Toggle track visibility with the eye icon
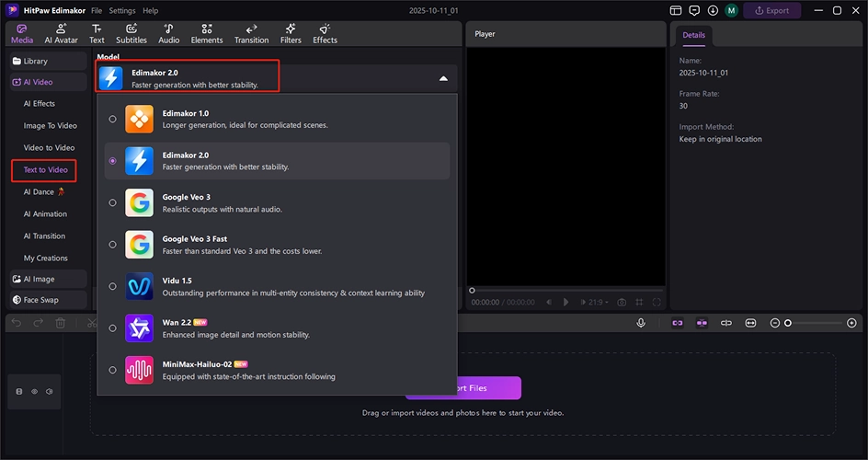This screenshot has height=460, width=868. point(34,391)
